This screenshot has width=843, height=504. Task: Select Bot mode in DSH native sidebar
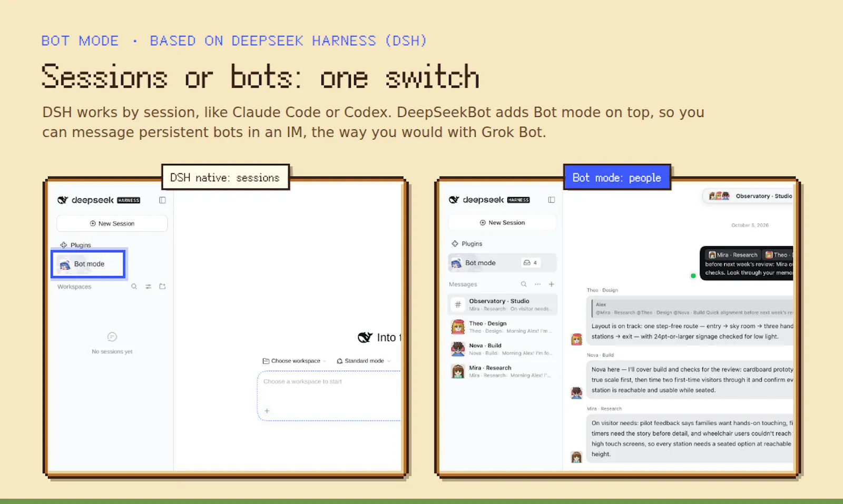point(88,264)
